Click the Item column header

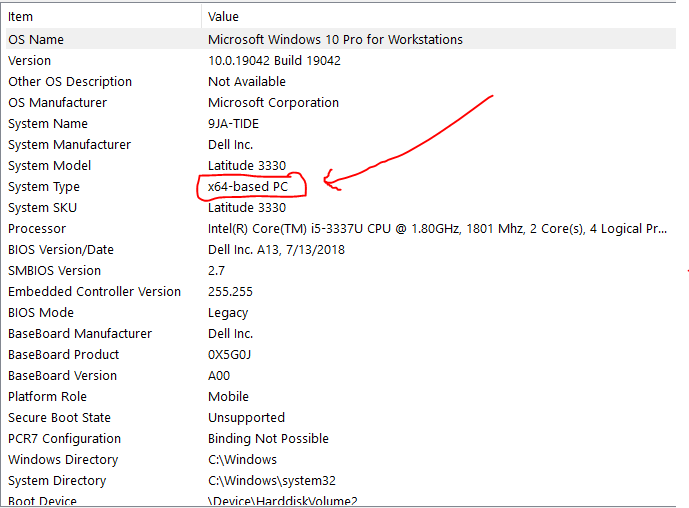21,16
